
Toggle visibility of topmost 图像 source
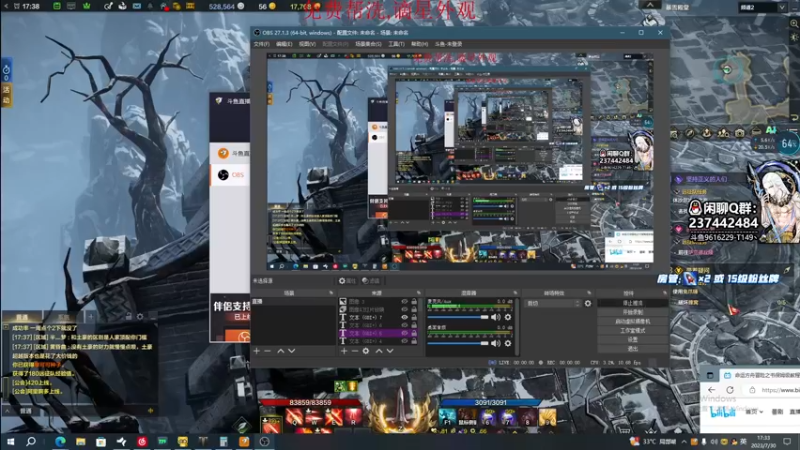pyautogui.click(x=405, y=302)
